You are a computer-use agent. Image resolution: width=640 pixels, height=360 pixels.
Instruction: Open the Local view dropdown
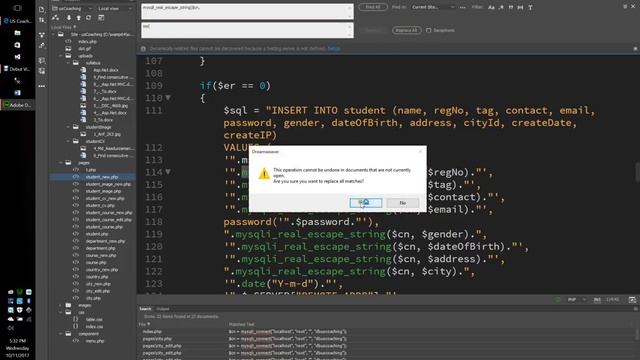pos(115,9)
